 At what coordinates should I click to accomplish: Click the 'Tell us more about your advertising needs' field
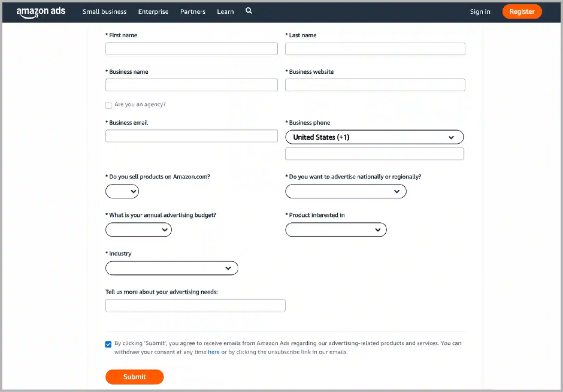(195, 305)
